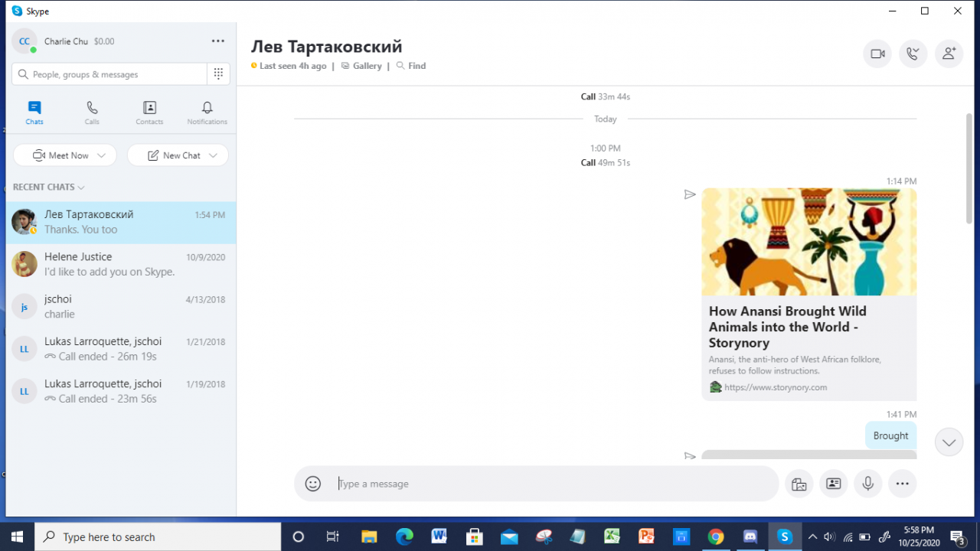Screen dimensions: 980x551
Task: Switch to the Calls tab
Action: 92,112
